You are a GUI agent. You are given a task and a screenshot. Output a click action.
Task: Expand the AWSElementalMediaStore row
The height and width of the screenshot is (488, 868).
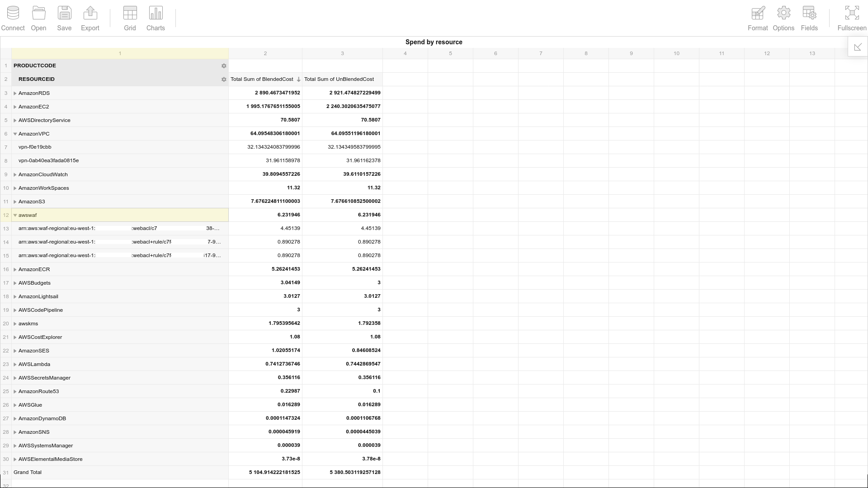click(x=15, y=459)
